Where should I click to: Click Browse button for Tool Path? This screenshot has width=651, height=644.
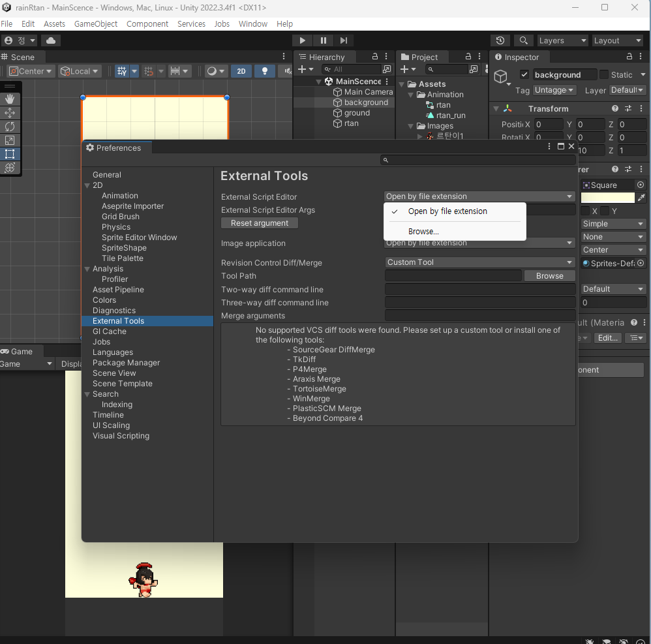click(550, 276)
